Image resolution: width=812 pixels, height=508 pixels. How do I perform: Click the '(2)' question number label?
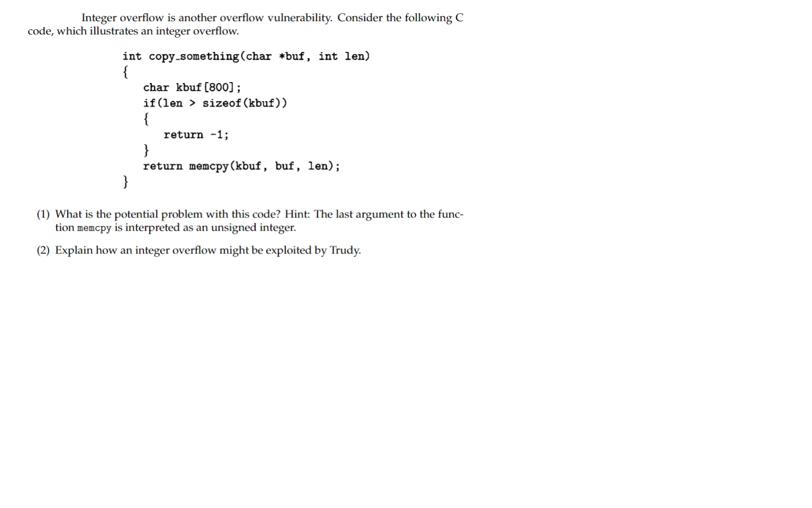click(x=43, y=250)
